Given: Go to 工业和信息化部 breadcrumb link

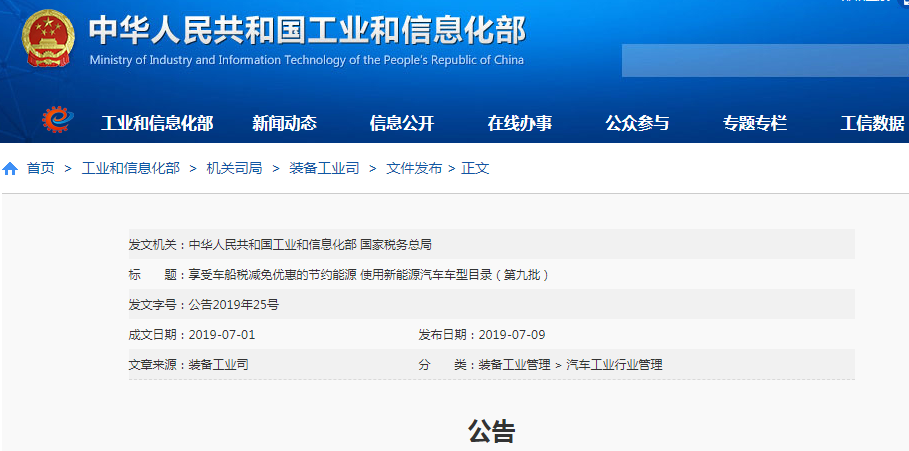Looking at the screenshot, I should click(x=130, y=169).
